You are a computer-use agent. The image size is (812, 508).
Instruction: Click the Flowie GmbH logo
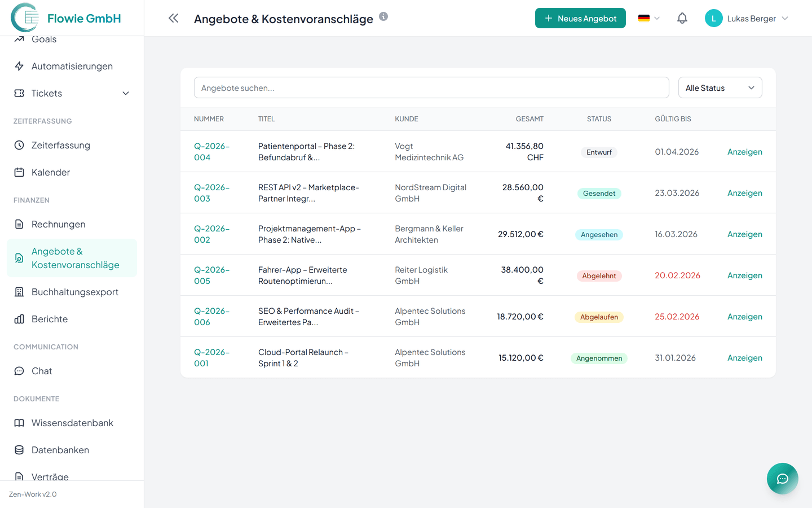tap(25, 17)
